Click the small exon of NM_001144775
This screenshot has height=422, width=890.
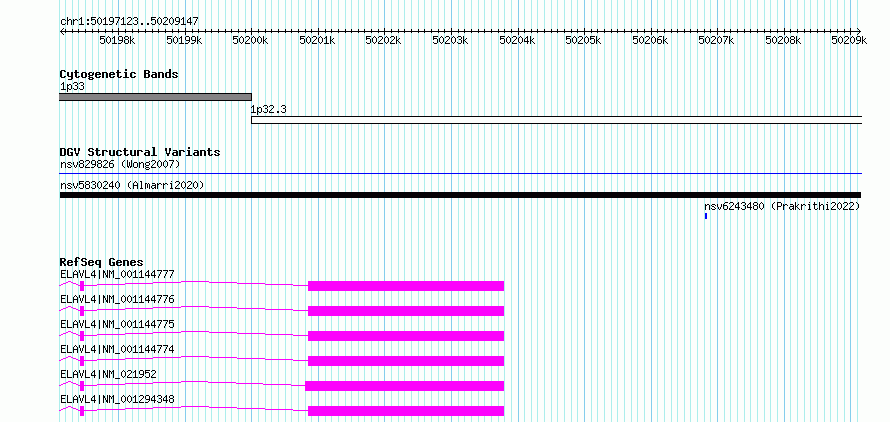click(82, 336)
